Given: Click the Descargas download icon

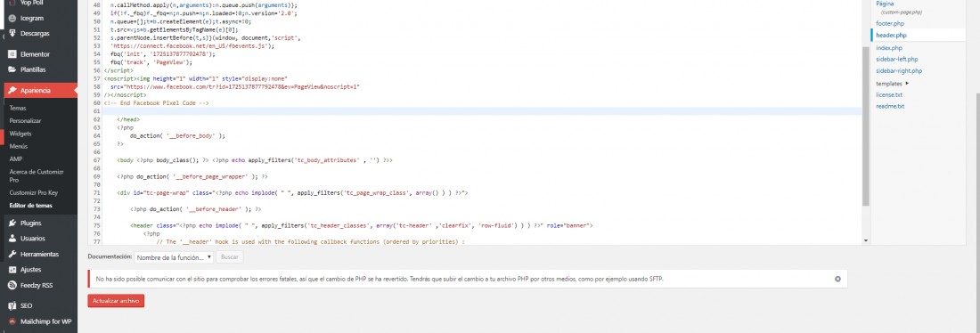Looking at the screenshot, I should click(x=12, y=33).
